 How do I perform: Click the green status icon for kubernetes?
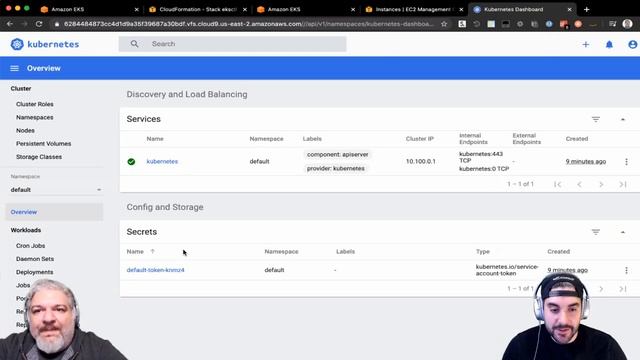coord(131,162)
